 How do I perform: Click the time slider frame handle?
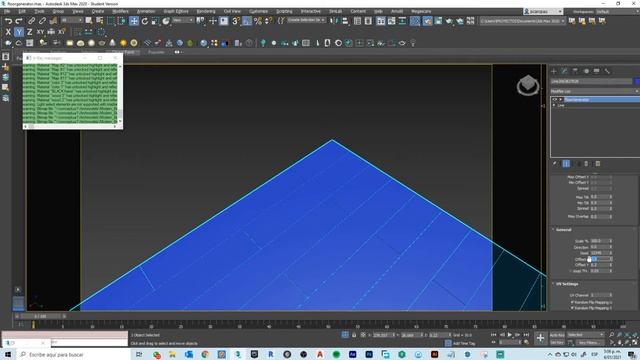coord(40,316)
